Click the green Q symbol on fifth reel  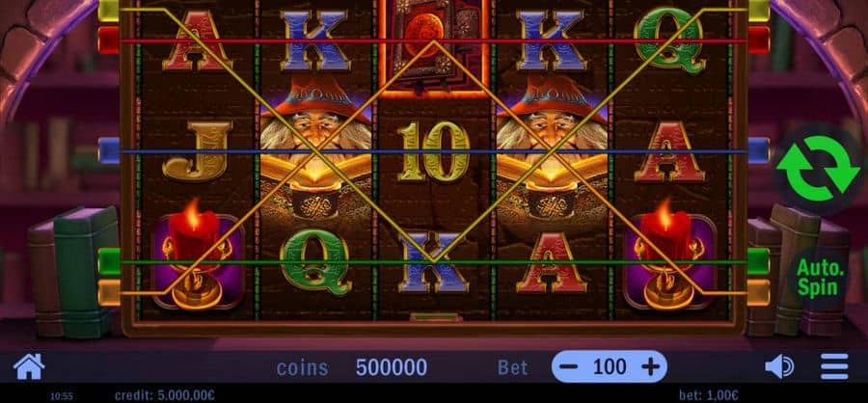pyautogui.click(x=669, y=40)
